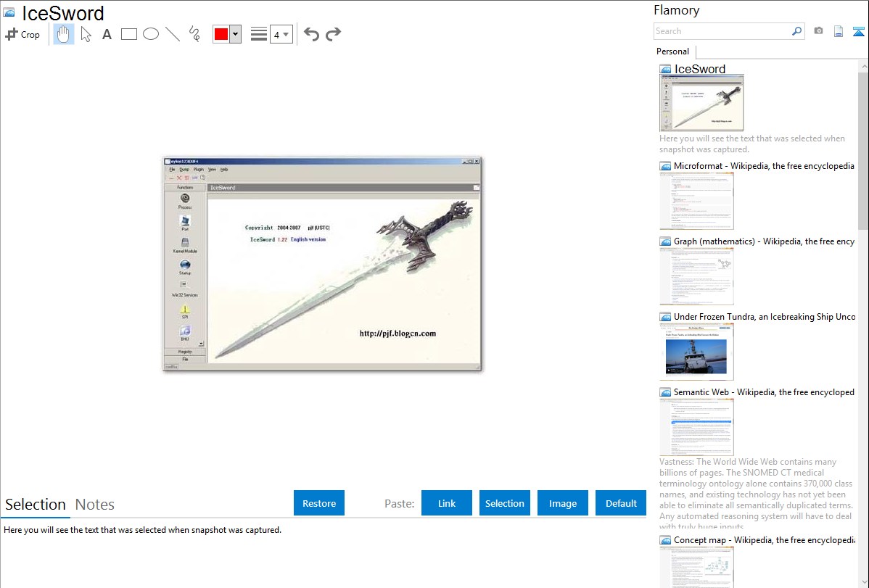Click the selection placeholder text under the Selection tab
The width and height of the screenshot is (869, 588).
coord(142,530)
